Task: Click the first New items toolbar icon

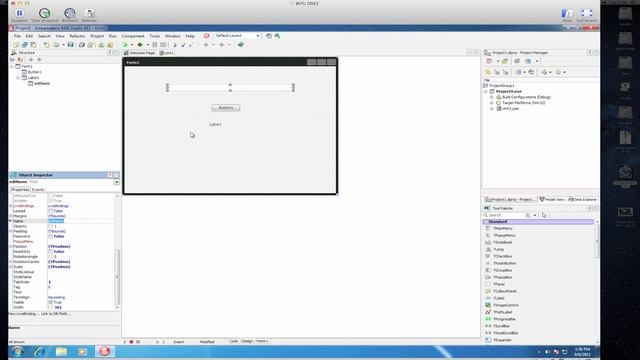Action: pos(16,44)
